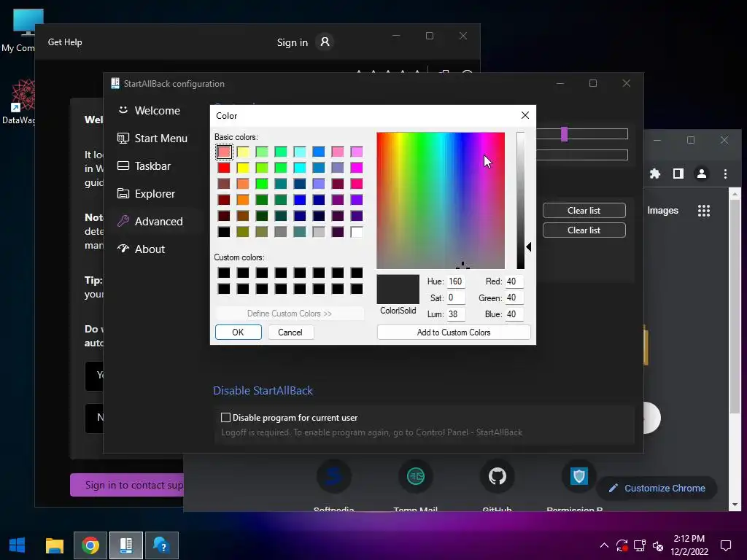Click the Red value field
This screenshot has height=560, width=747.
coord(514,281)
